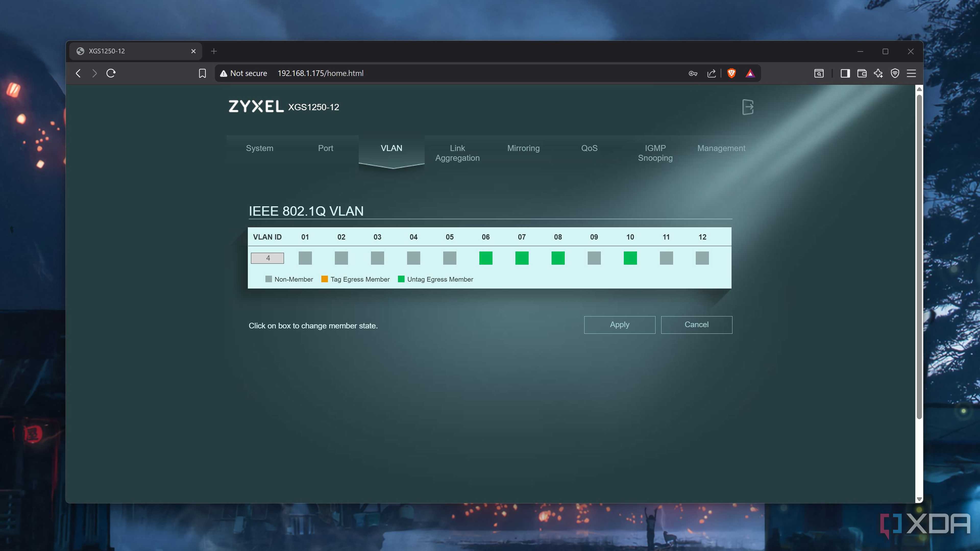Click the address bar URL 192.168.1.175/home.html

coord(320,73)
